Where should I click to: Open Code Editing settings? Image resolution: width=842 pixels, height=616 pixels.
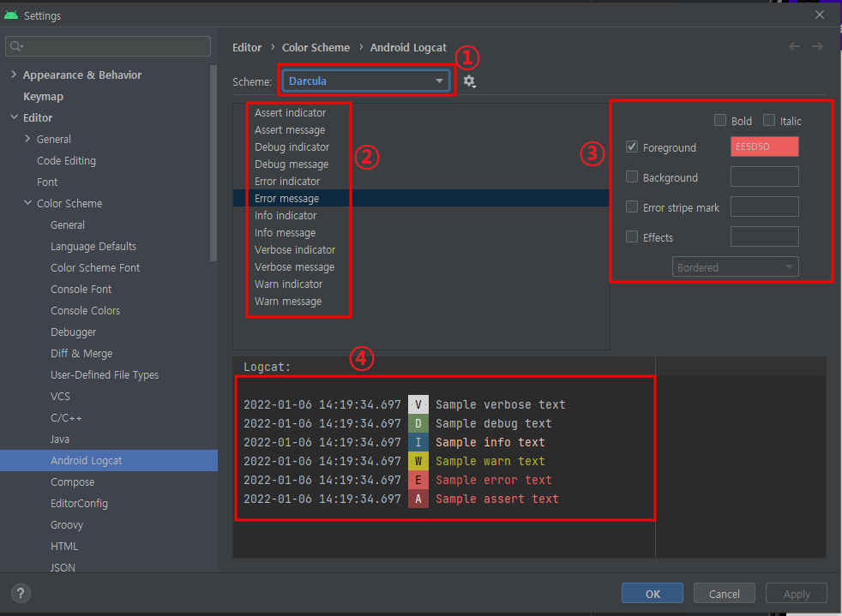(x=66, y=160)
